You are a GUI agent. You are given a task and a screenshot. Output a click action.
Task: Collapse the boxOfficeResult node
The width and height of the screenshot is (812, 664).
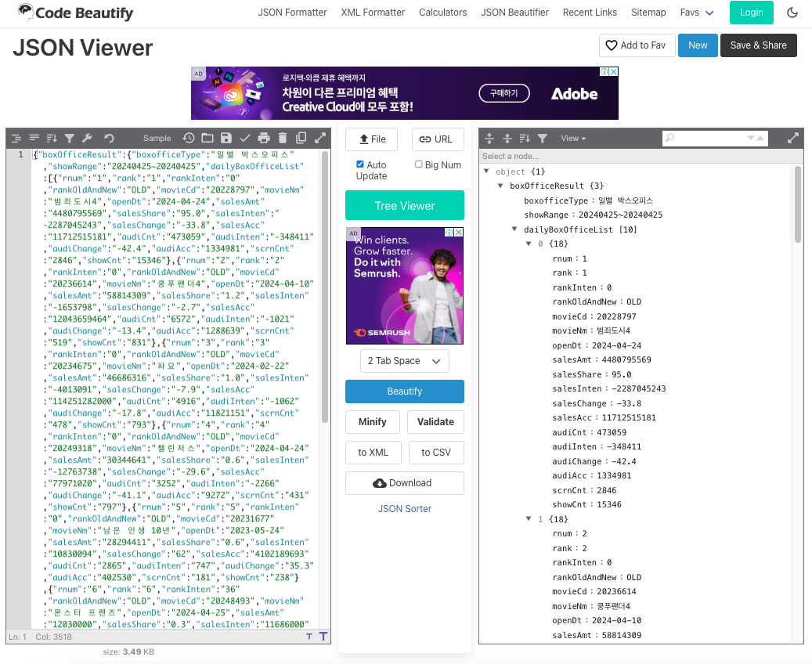coord(500,186)
